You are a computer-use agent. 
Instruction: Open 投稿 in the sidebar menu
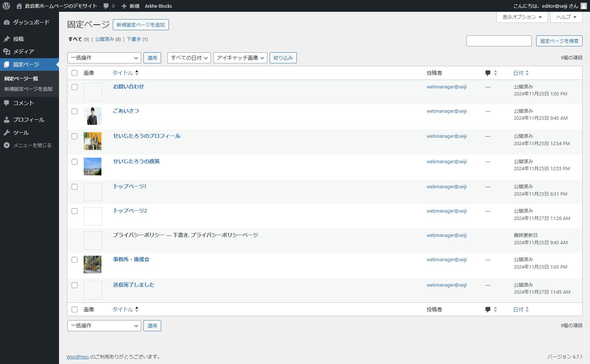click(29, 39)
